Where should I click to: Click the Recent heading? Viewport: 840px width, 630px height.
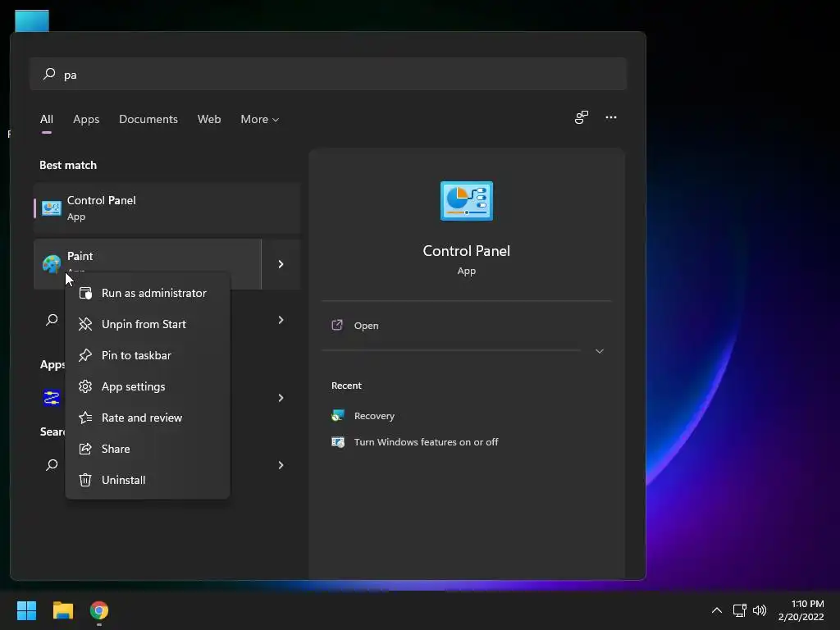click(346, 386)
